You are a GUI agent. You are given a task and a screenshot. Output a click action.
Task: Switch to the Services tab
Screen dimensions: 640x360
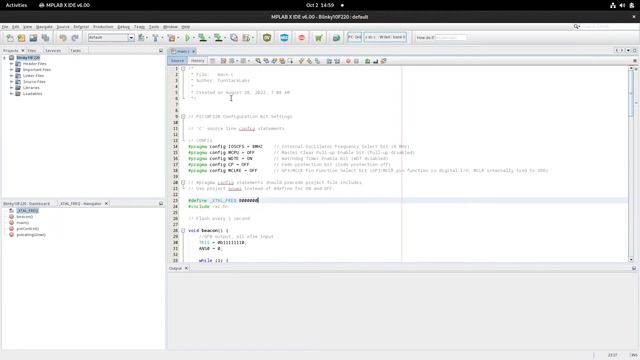click(53, 51)
